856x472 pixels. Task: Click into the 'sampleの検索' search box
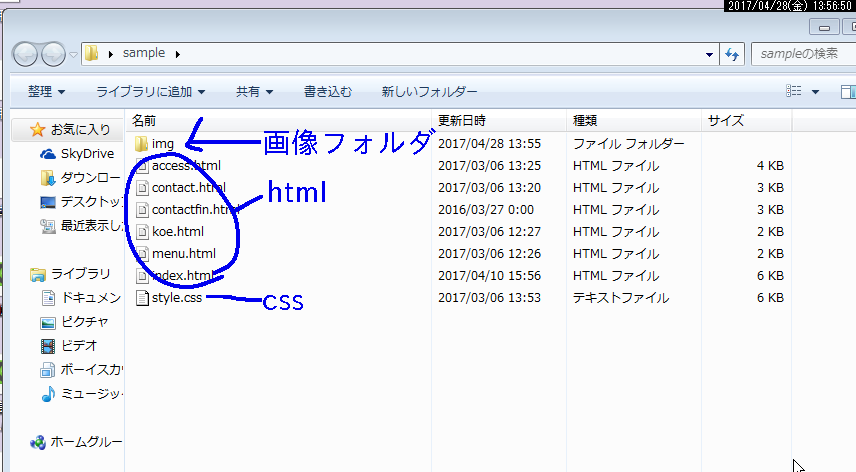tap(803, 54)
